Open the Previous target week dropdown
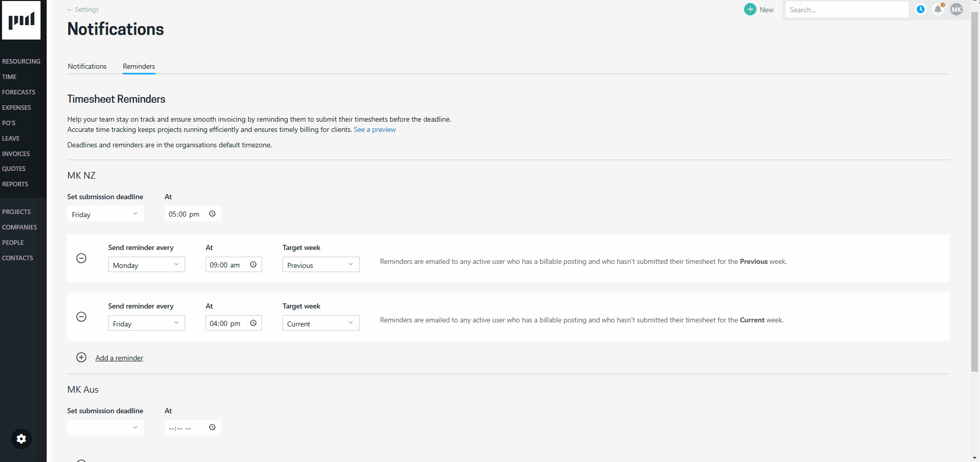This screenshot has height=462, width=980. [321, 265]
